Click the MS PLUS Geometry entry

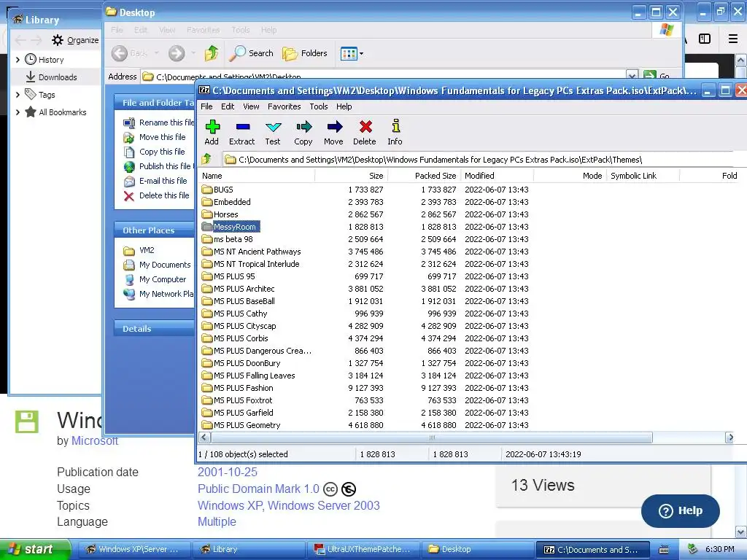pos(247,425)
